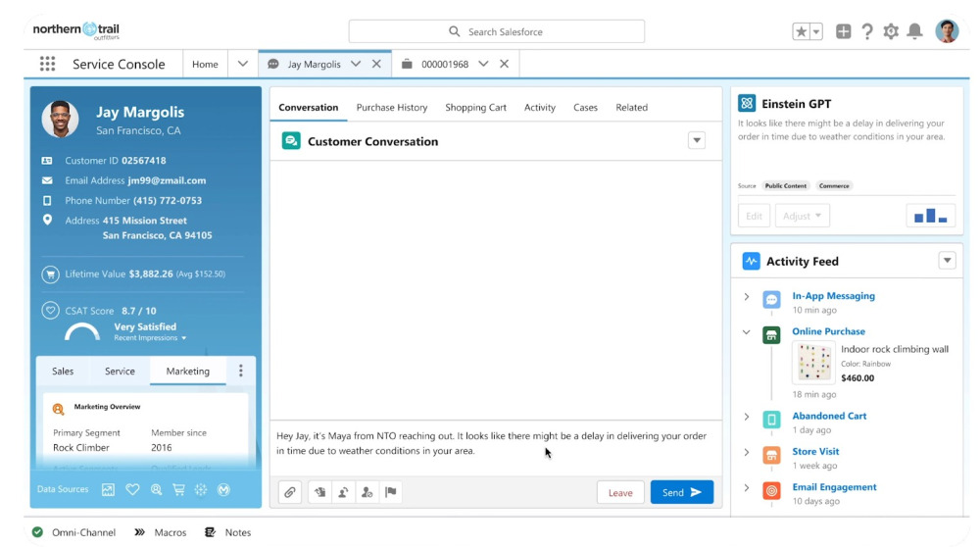Screen dimensions: 980x547
Task: Open the Setup gear icon
Action: pos(891,31)
